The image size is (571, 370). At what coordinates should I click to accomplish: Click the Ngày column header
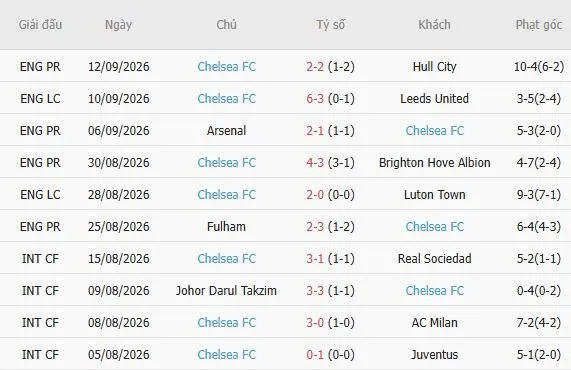[118, 25]
